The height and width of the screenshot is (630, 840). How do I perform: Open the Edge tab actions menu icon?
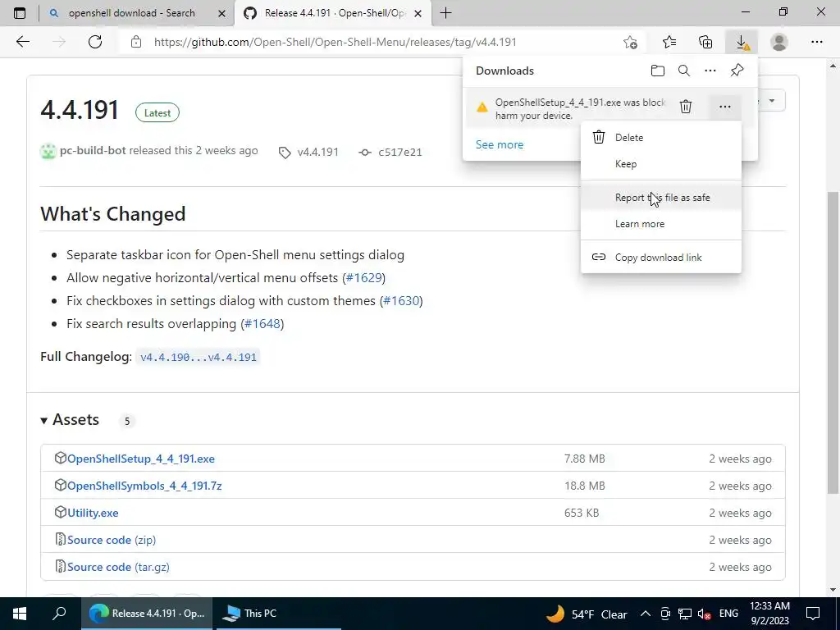(x=20, y=13)
